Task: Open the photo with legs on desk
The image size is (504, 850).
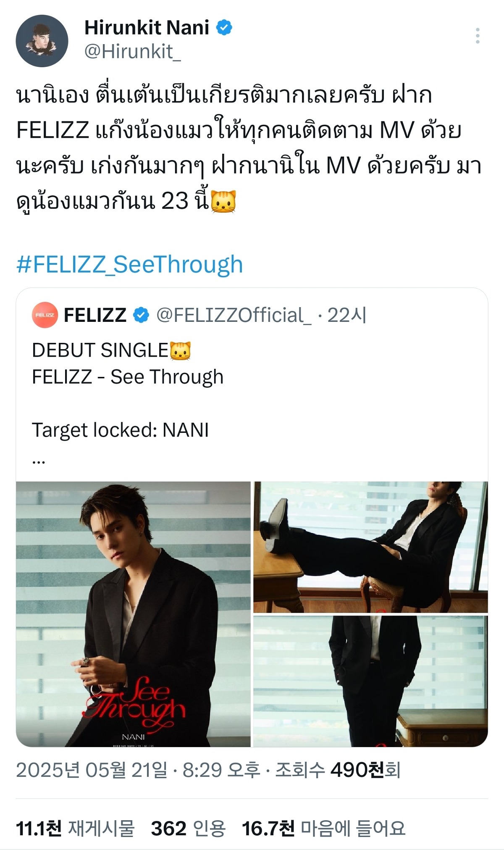Action: [x=370, y=547]
